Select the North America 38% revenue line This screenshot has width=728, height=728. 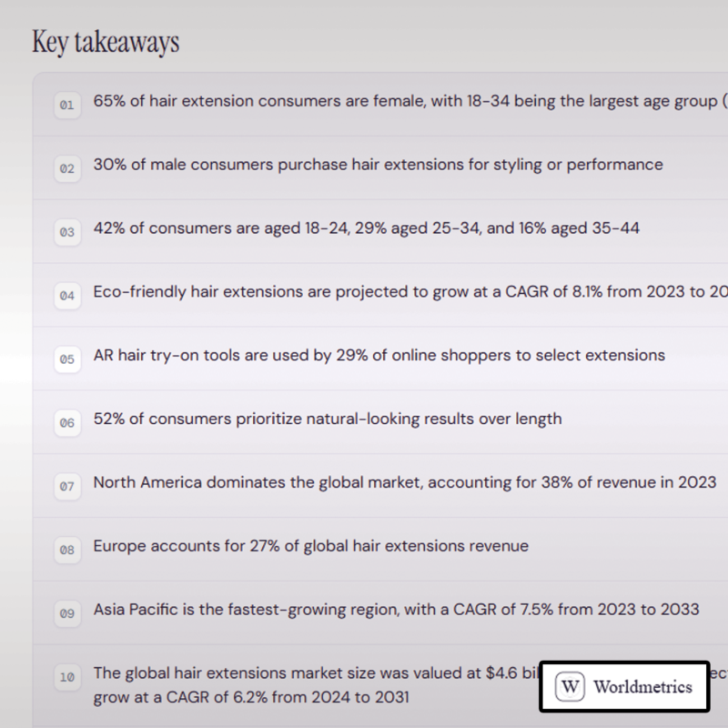[x=405, y=482]
